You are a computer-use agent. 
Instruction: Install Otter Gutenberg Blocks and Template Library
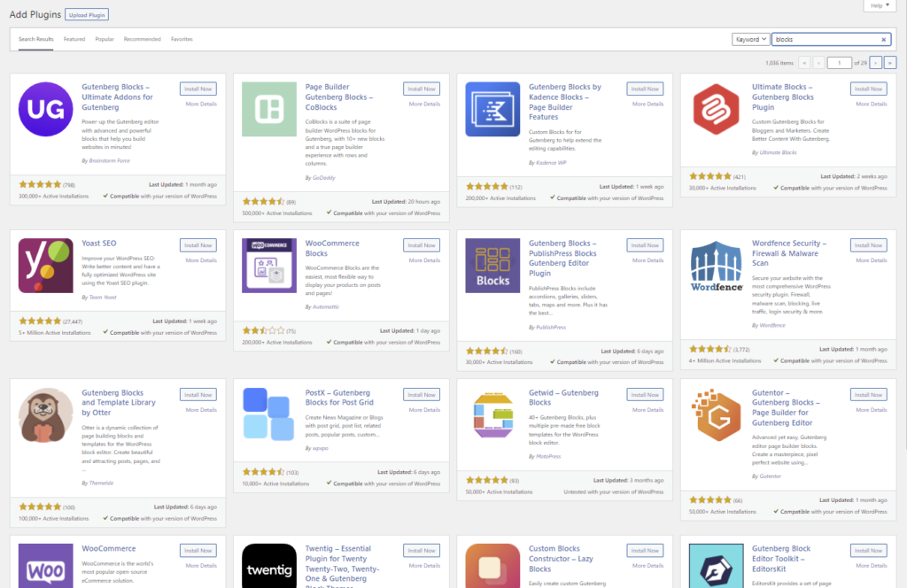(x=198, y=395)
